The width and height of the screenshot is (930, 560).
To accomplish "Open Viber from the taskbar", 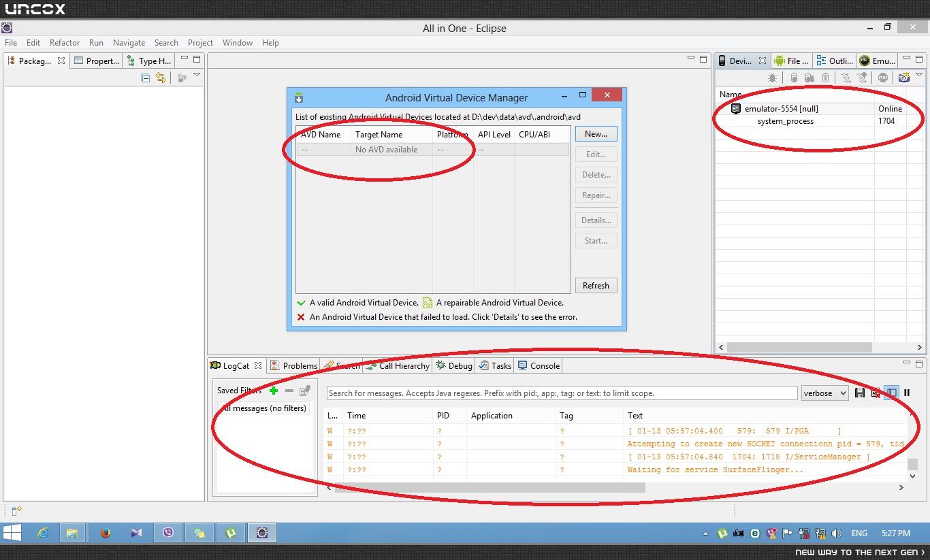I will pyautogui.click(x=168, y=533).
